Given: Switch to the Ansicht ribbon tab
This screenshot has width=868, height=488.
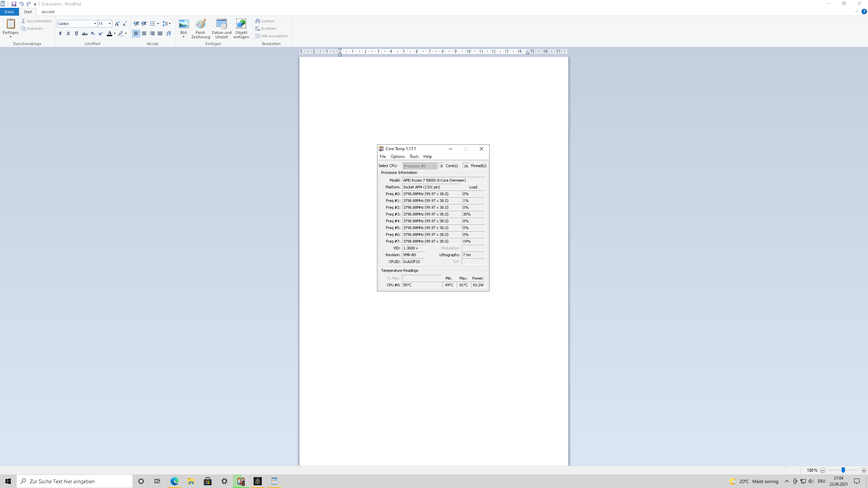Looking at the screenshot, I should pyautogui.click(x=48, y=12).
